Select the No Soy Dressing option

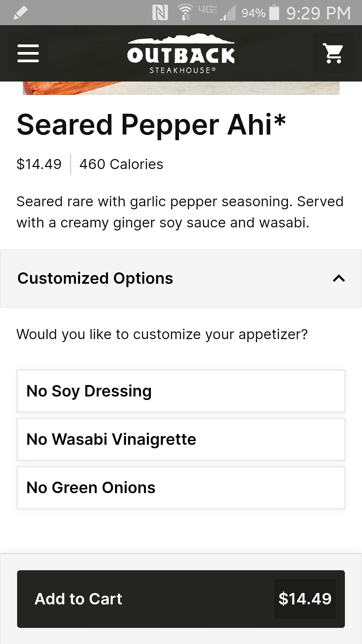(181, 391)
